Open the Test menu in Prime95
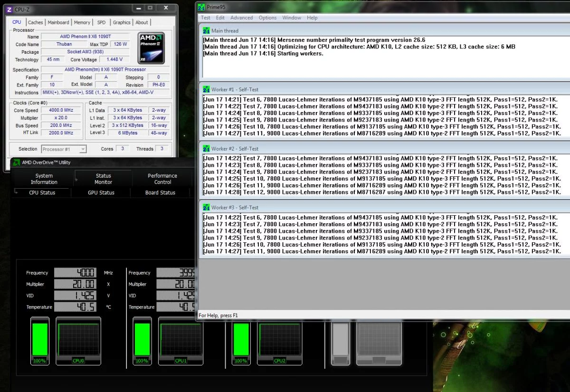 point(206,18)
